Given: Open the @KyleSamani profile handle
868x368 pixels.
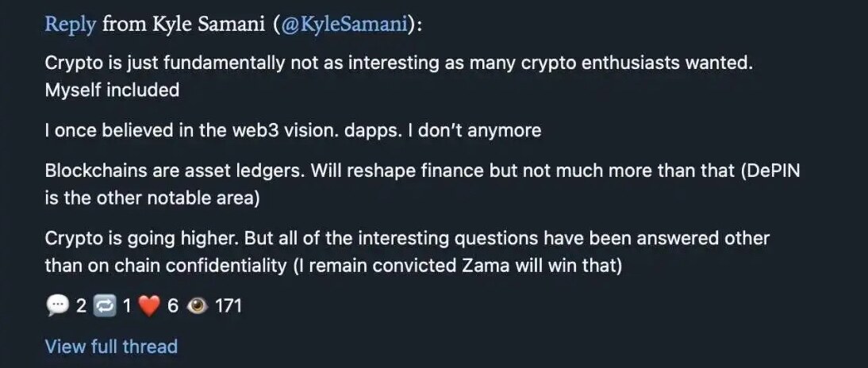Looking at the screenshot, I should pyautogui.click(x=344, y=25).
